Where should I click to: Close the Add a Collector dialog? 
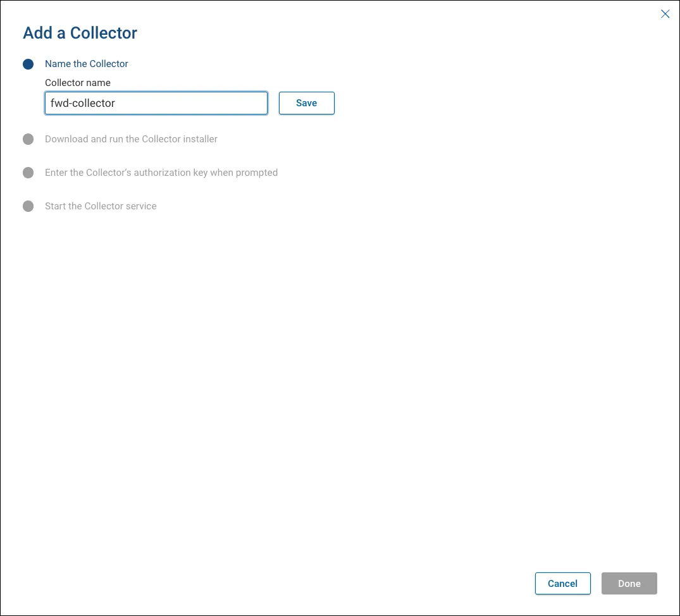click(x=665, y=14)
